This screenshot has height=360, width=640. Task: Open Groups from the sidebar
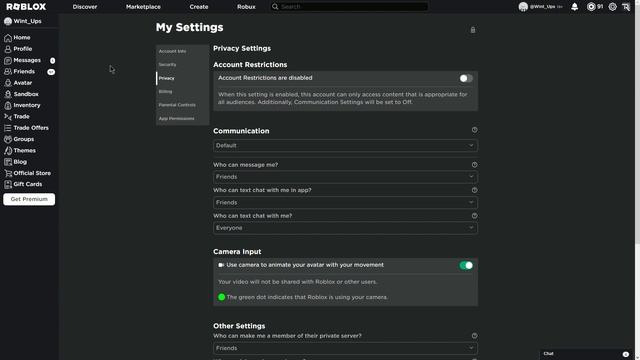19,139
